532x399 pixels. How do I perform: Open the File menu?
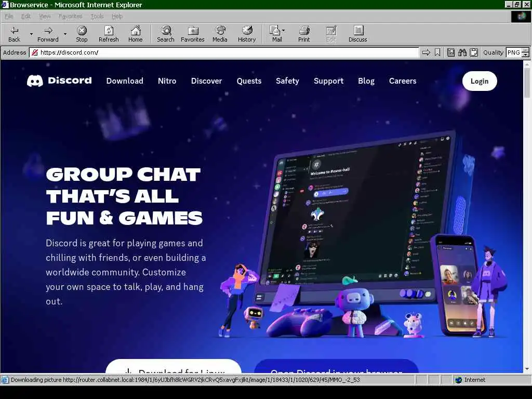coord(9,16)
